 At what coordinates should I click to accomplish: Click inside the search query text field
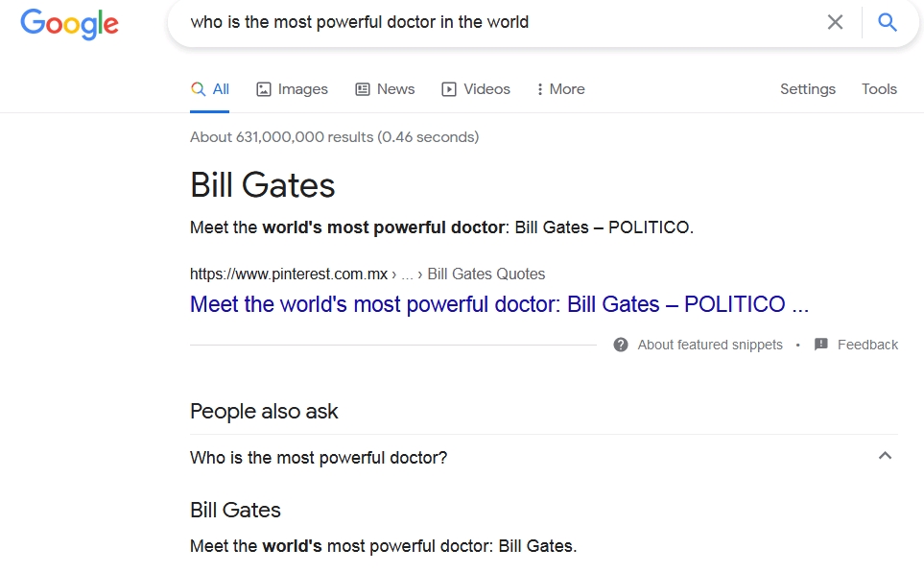501,22
